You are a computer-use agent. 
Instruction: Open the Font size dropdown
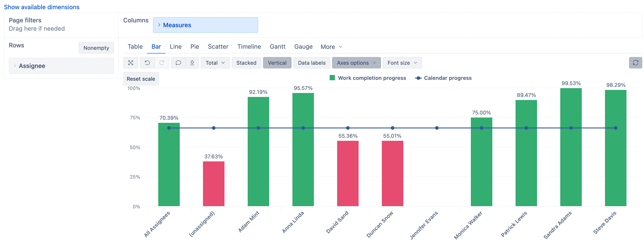click(x=402, y=63)
